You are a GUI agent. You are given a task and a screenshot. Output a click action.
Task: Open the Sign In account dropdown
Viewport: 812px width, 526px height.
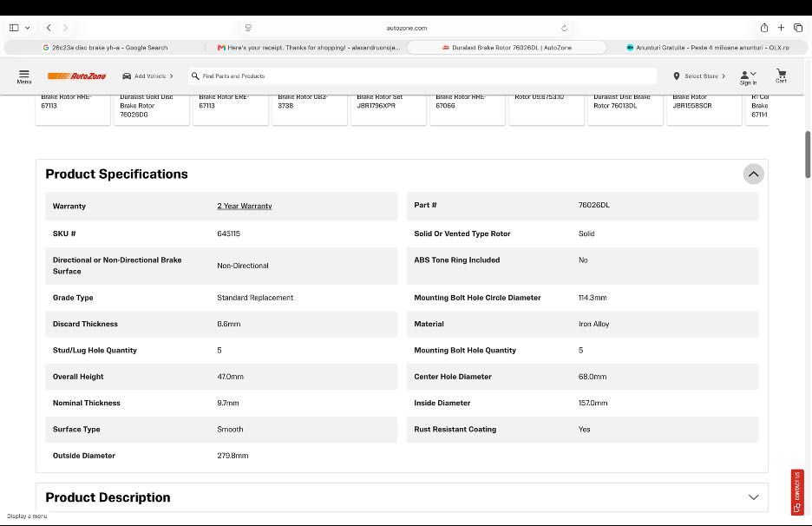point(749,78)
